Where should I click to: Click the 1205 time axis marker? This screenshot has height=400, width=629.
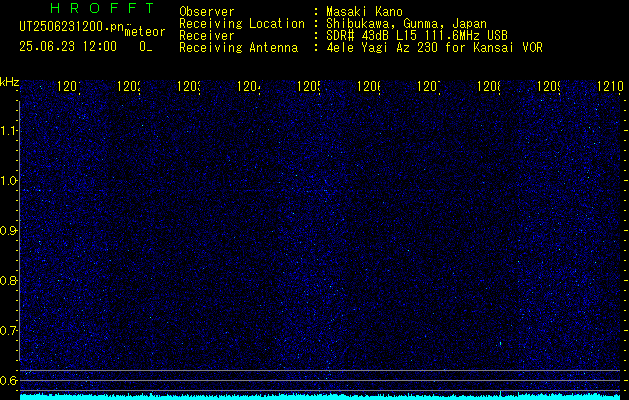308,86
